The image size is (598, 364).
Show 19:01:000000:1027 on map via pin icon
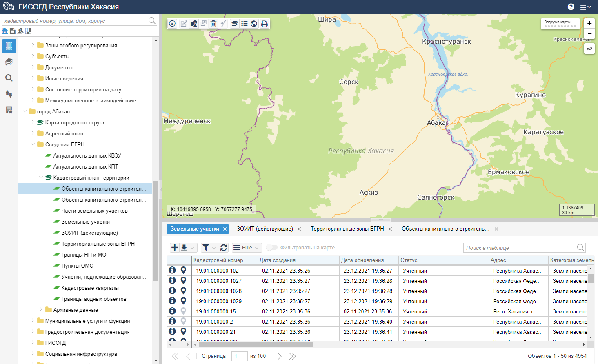coord(183,281)
